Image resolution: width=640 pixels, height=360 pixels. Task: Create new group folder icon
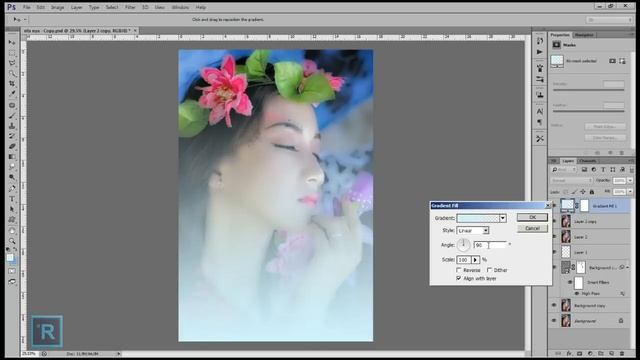pos(601,353)
